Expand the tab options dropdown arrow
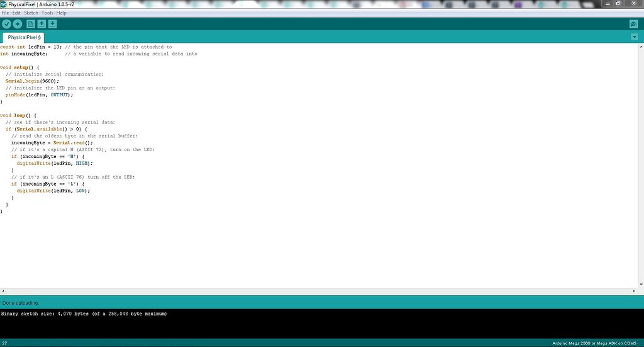Viewport: 644px width, 347px height. (634, 37)
